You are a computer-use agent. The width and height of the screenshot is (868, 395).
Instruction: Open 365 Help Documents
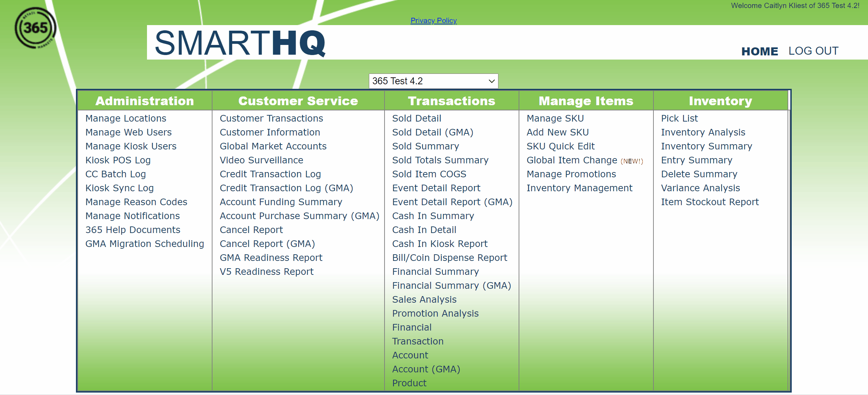coord(133,230)
